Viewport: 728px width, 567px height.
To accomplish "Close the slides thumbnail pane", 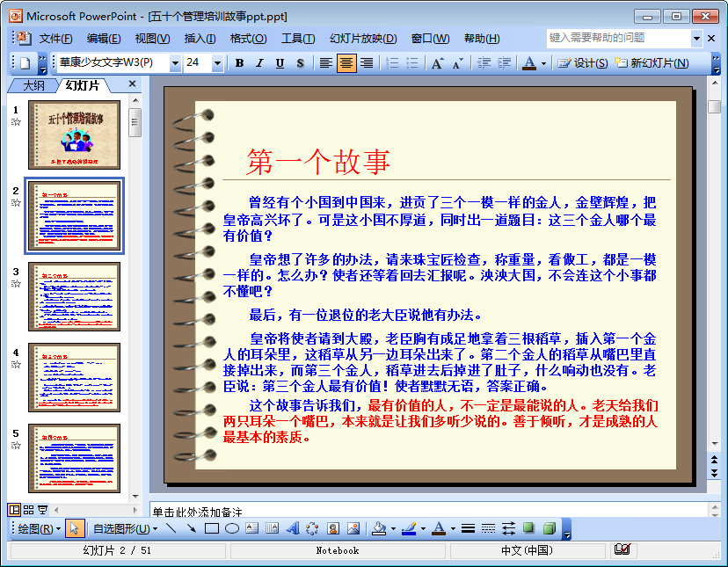I will 132,84.
